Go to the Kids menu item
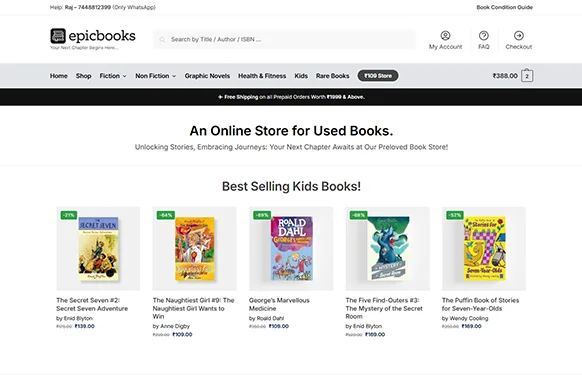The height and width of the screenshot is (388, 582). click(301, 76)
